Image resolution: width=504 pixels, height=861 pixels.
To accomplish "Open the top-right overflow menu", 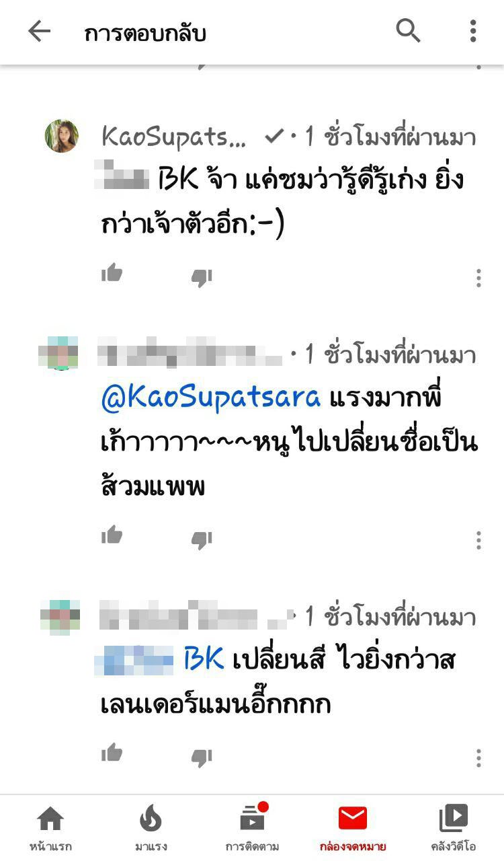I will [x=473, y=31].
